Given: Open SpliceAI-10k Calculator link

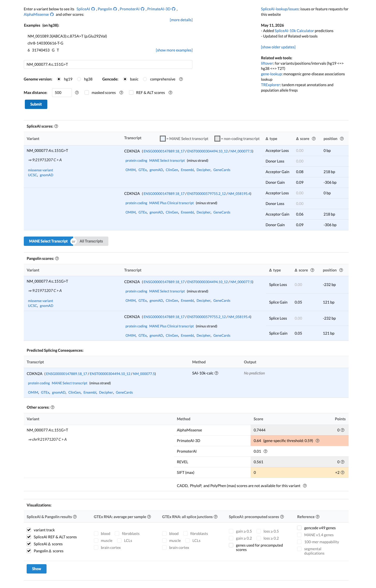Looking at the screenshot, I should [x=294, y=31].
